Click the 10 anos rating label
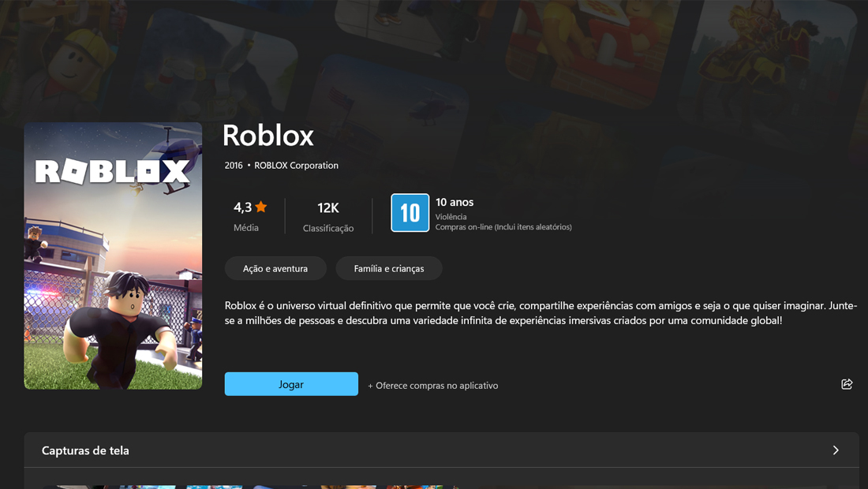The image size is (868, 489). pyautogui.click(x=455, y=203)
